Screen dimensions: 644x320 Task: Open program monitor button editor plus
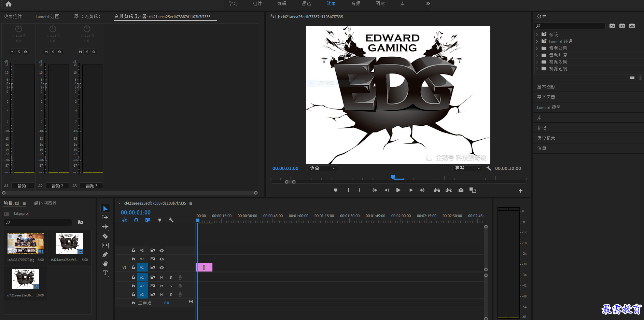click(520, 191)
